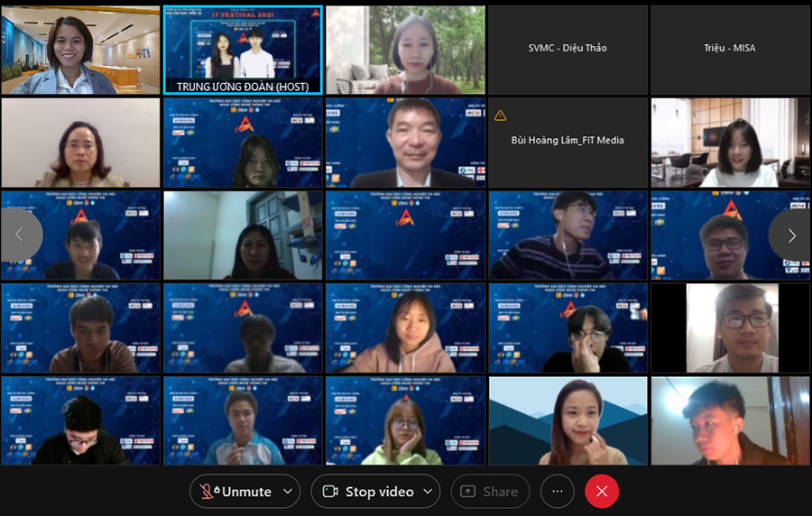Viewport: 812px width, 516px height.
Task: Go to previous page of participants
Action: coord(20,235)
